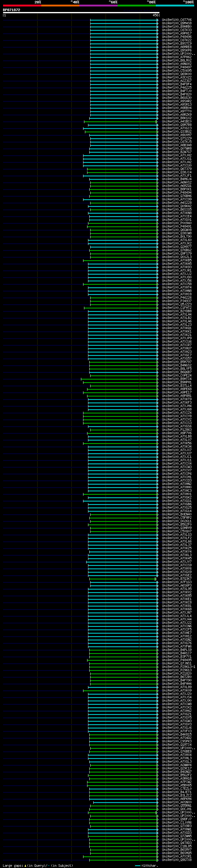Open UniRef100_Q9SKP6 hit

(176, 50)
